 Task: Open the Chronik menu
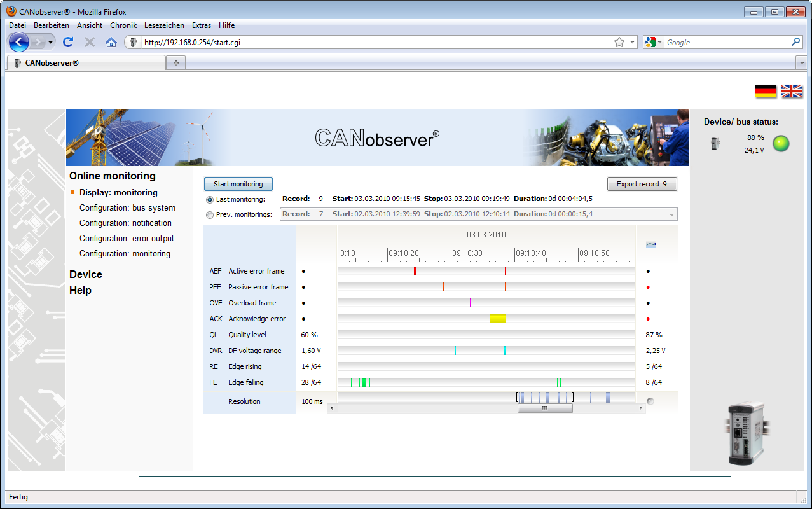[x=123, y=25]
